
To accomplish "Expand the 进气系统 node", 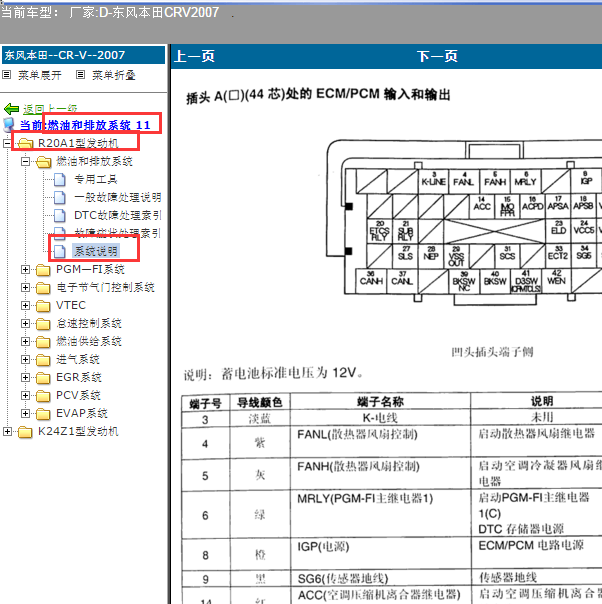I will pos(25,359).
